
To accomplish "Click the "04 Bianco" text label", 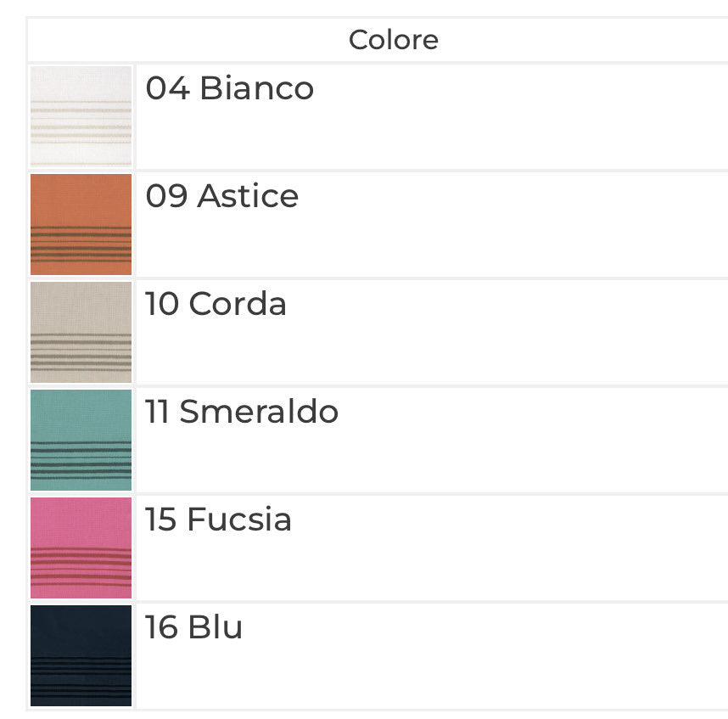I will pos(230,88).
